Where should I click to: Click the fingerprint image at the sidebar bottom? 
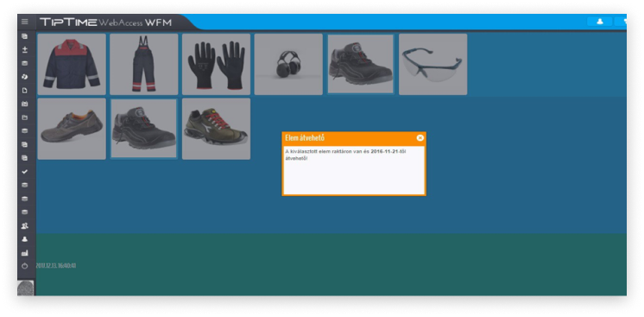coord(25,288)
